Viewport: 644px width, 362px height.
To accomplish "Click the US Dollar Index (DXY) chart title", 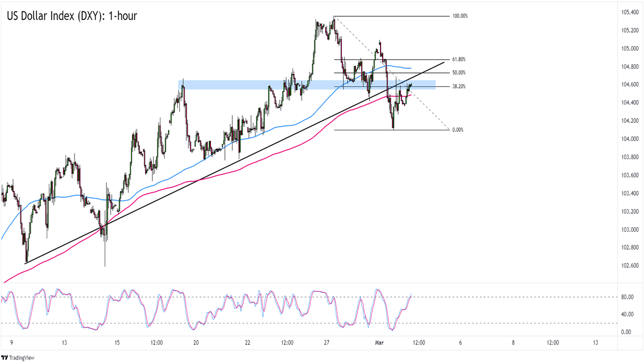I will (x=72, y=16).
